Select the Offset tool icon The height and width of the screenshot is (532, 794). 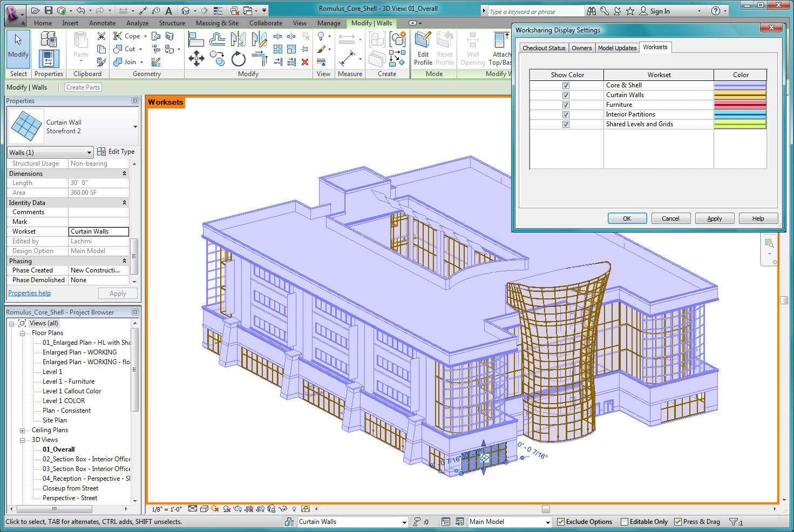[217, 39]
